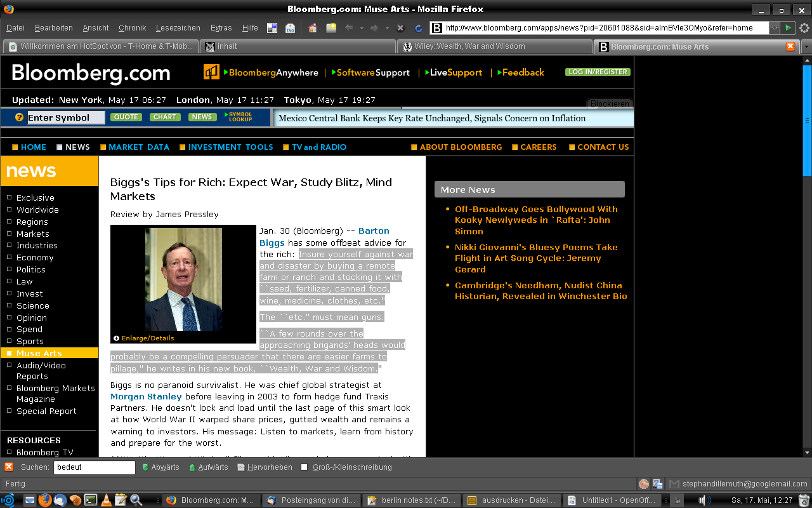Click the QUOTE button
Screen dimensions: 812x508
(126, 117)
